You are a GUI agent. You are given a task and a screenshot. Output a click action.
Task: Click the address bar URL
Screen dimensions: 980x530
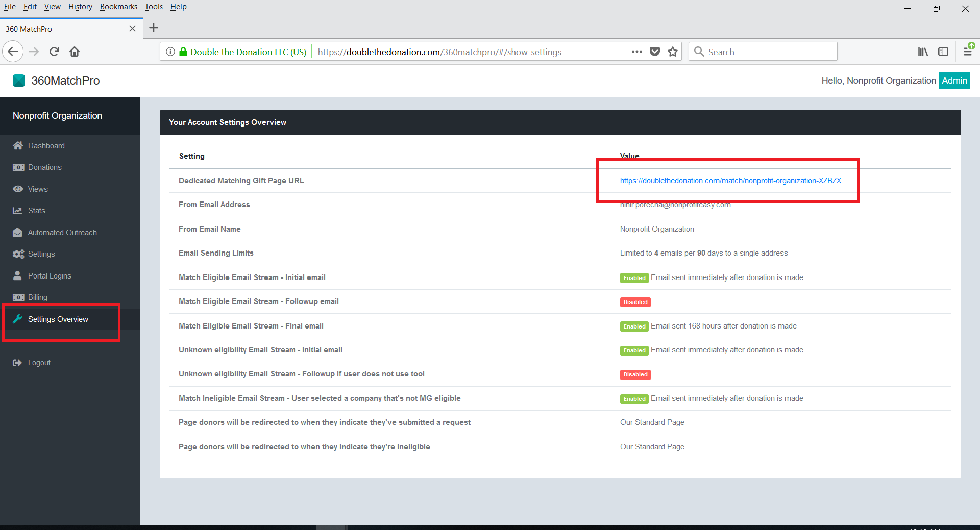click(x=439, y=52)
